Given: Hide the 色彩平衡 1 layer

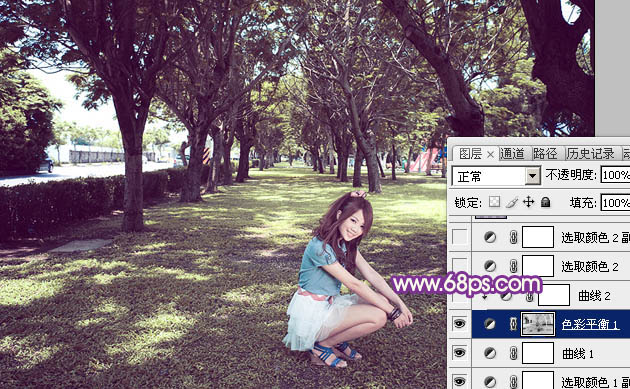Looking at the screenshot, I should tap(460, 323).
